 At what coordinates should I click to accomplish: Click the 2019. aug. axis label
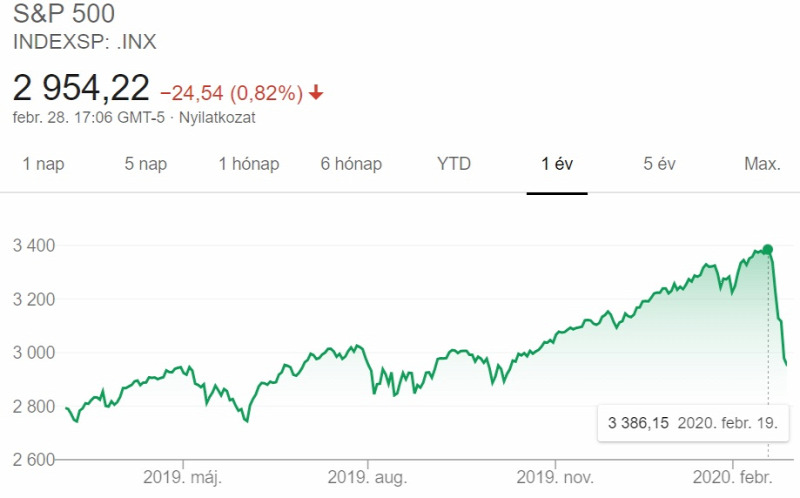click(x=367, y=478)
